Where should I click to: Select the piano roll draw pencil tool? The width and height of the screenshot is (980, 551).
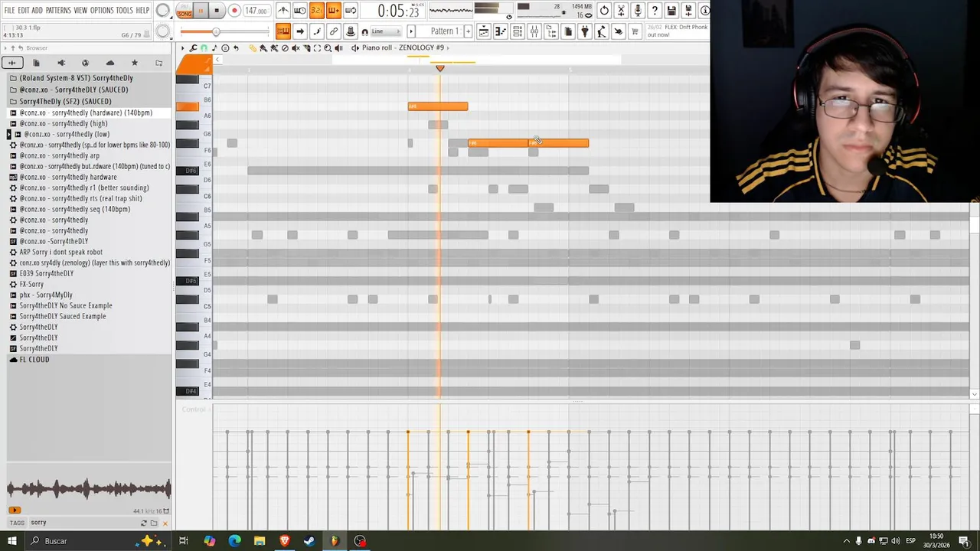(253, 47)
